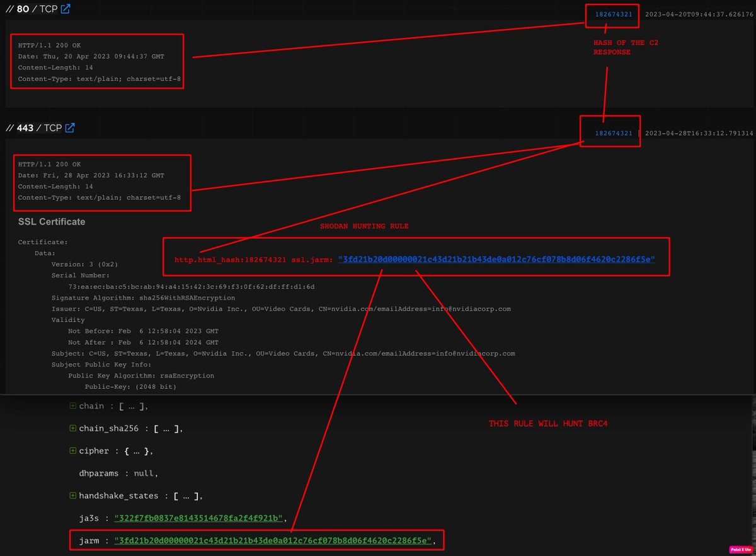Screen dimensions: 756x556
Task: Open external link icon beside 443 / TCP
Action: point(70,128)
